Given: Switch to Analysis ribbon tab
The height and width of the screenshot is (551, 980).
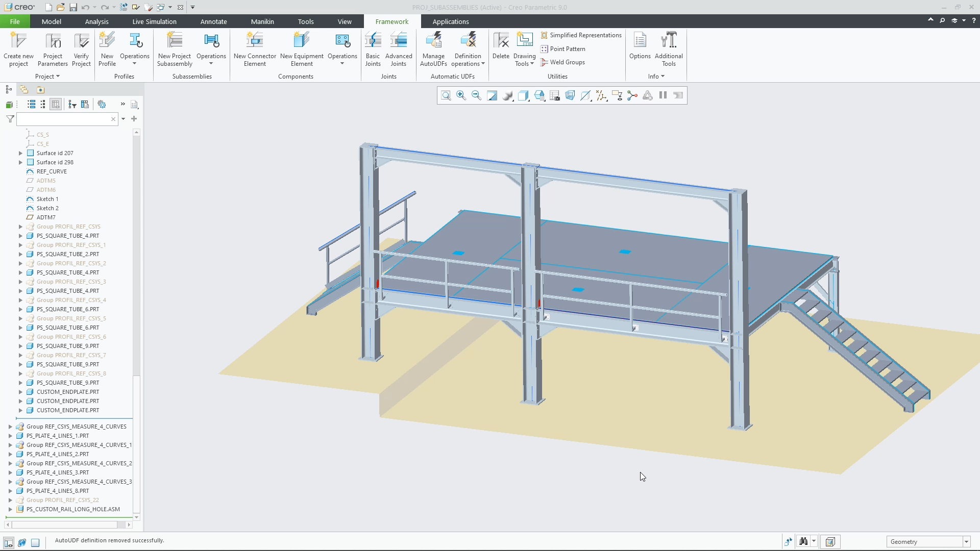Looking at the screenshot, I should pos(96,21).
